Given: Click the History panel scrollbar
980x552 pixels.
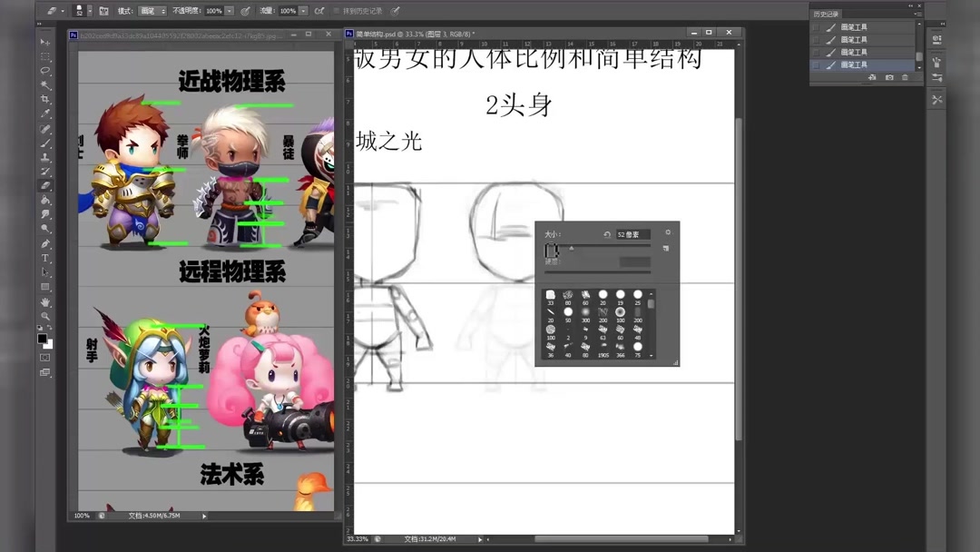Looking at the screenshot, I should coord(918,55).
